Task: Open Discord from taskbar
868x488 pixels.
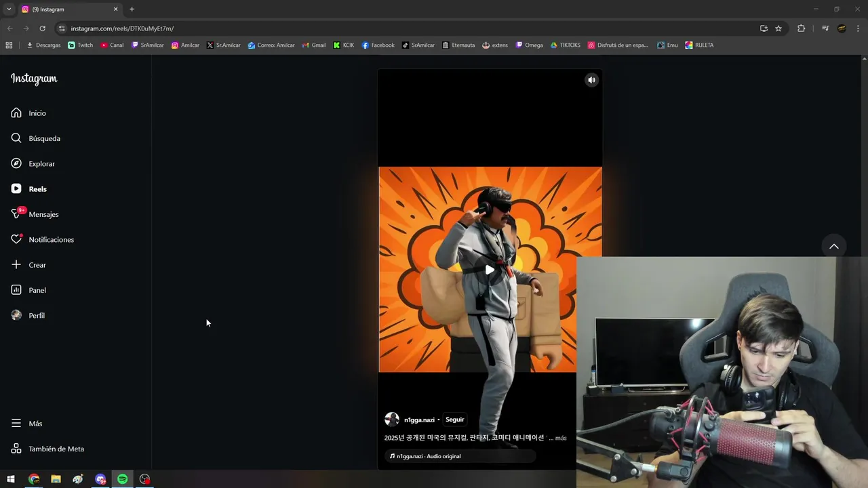Action: pyautogui.click(x=100, y=479)
